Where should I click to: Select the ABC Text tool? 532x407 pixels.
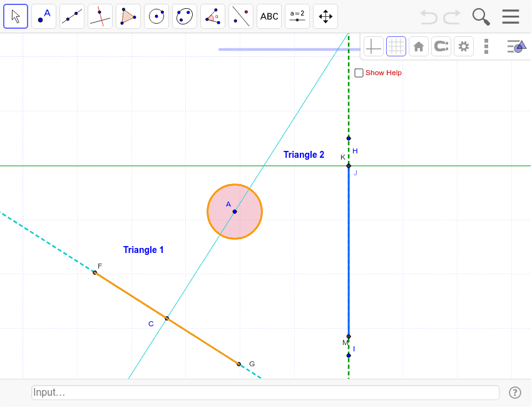pyautogui.click(x=269, y=16)
